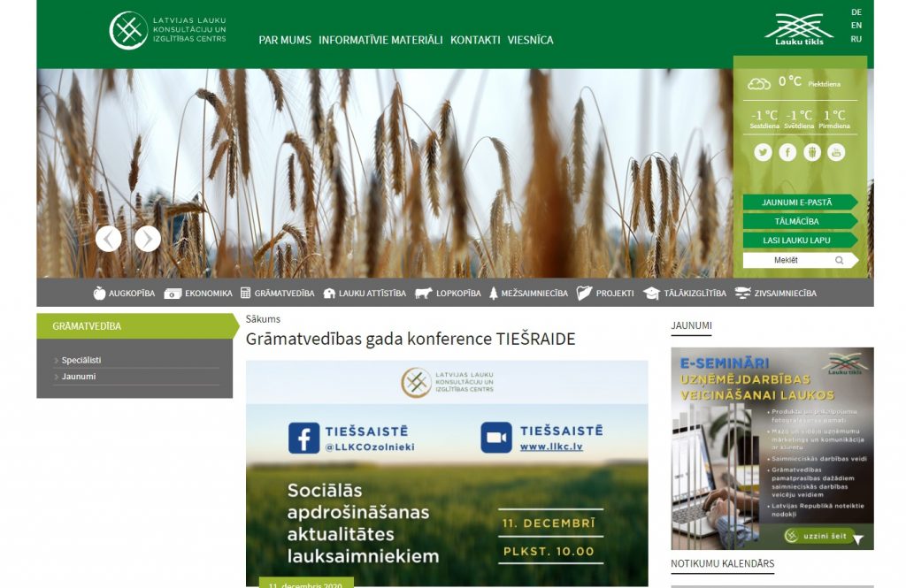Viewport: 906px width, 588px height.
Task: Switch the site language to EN
Action: point(856,26)
